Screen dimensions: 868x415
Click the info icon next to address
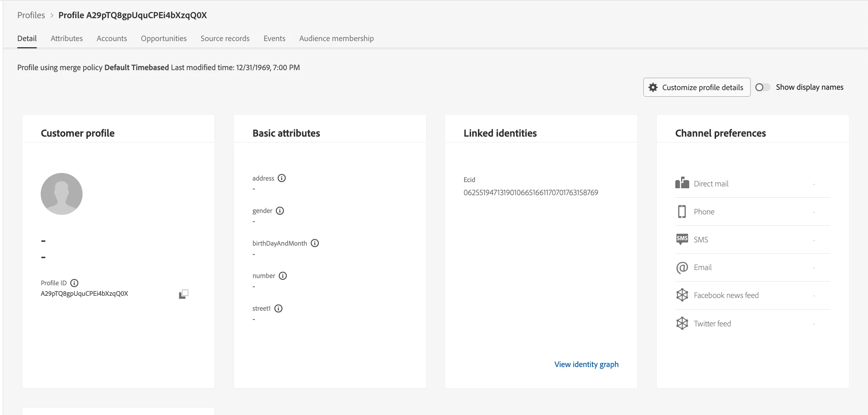tap(282, 178)
